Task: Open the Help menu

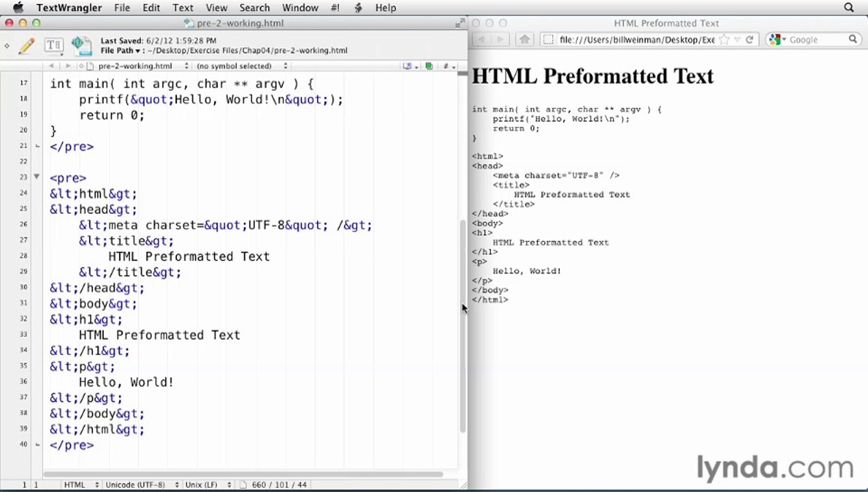Action: click(385, 8)
